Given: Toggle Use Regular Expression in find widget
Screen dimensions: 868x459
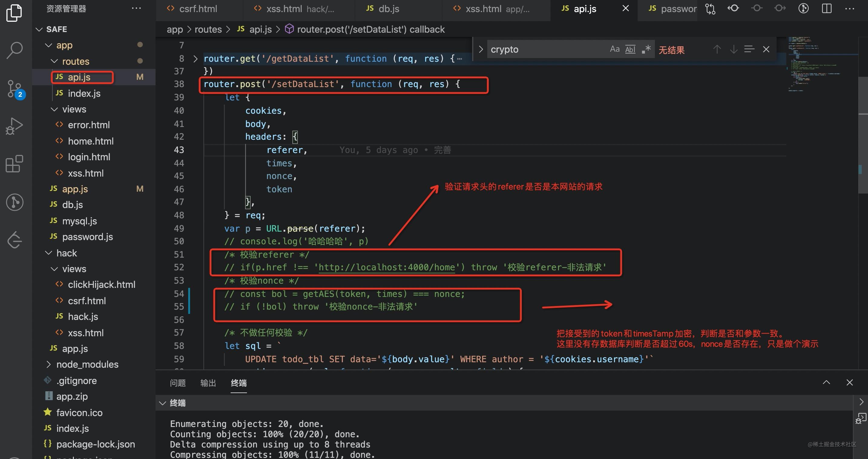Looking at the screenshot, I should pyautogui.click(x=646, y=49).
